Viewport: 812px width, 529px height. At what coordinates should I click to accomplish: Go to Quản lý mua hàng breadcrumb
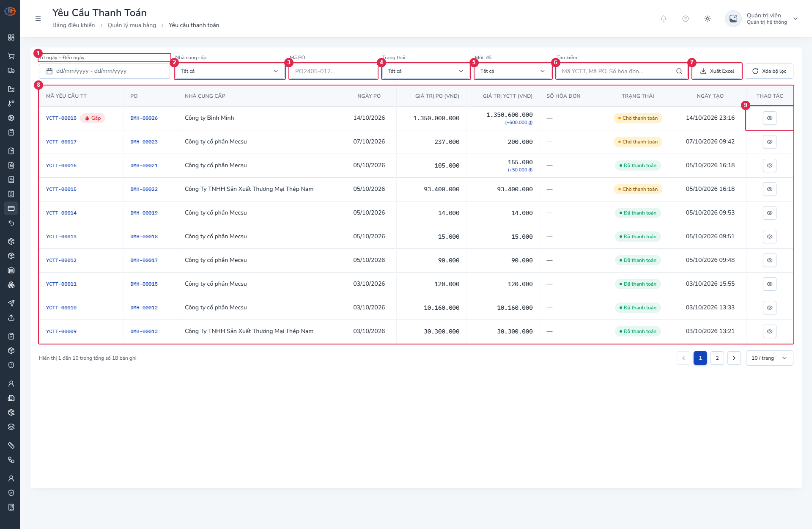click(132, 25)
